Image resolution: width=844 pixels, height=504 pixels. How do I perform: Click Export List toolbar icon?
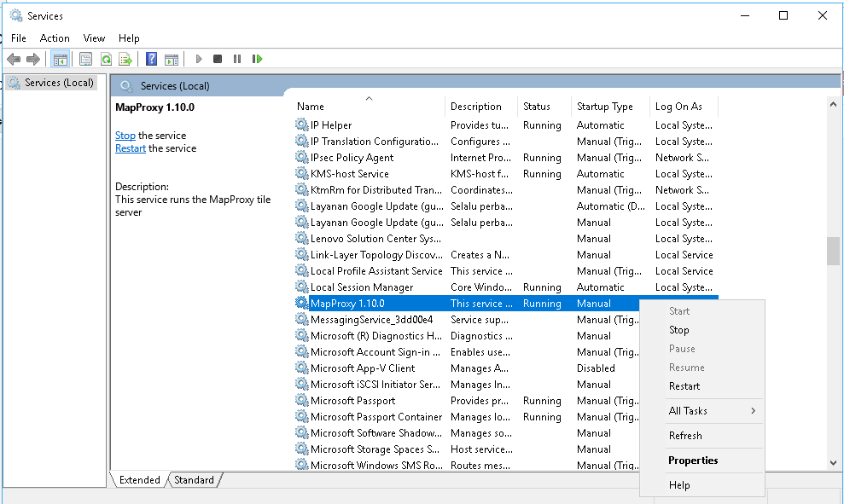(x=125, y=59)
